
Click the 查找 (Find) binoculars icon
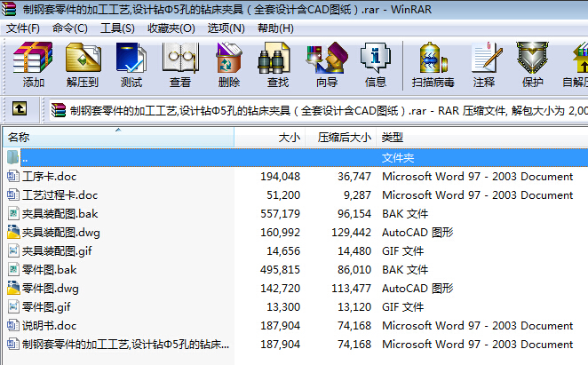click(274, 57)
